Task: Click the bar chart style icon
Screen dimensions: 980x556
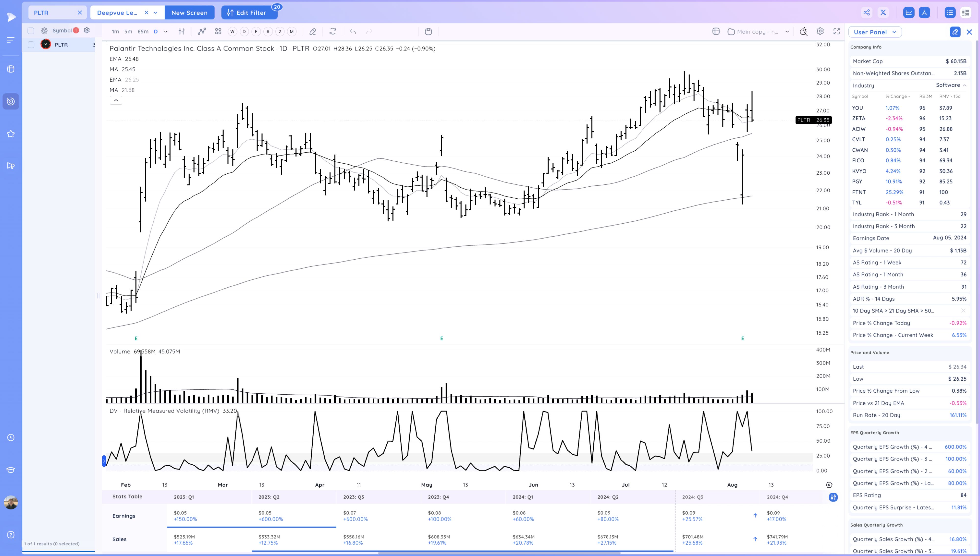Action: pyautogui.click(x=182, y=32)
